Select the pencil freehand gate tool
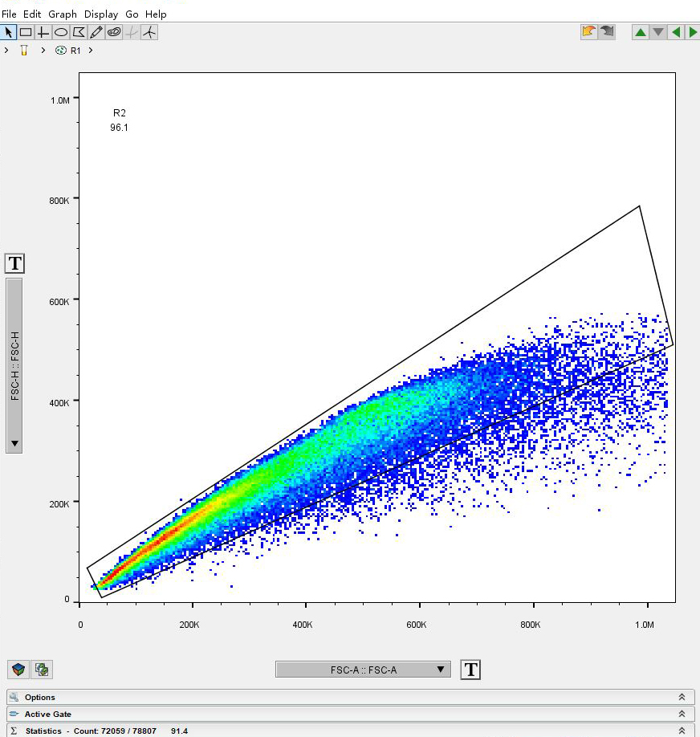700x737 pixels. click(x=96, y=32)
